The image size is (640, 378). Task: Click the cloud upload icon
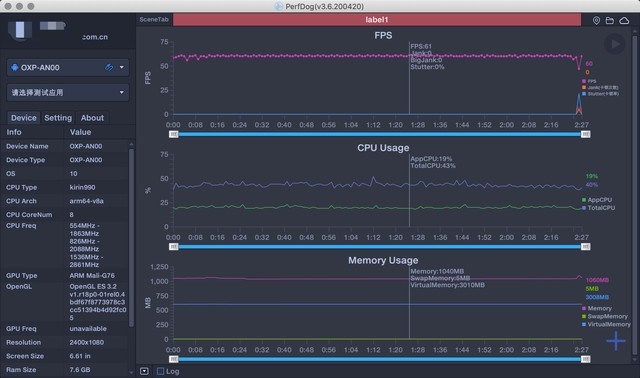pyautogui.click(x=624, y=20)
